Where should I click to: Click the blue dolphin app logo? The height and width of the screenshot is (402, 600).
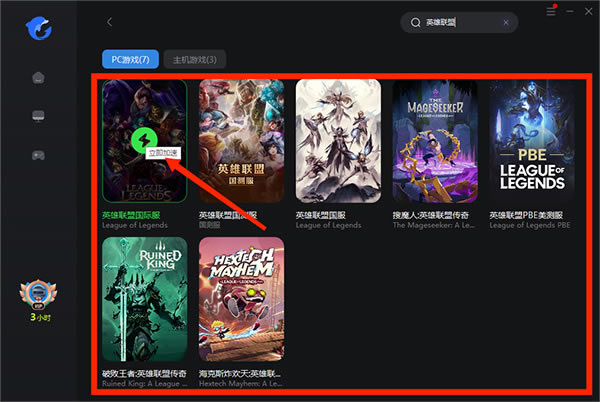tap(39, 28)
